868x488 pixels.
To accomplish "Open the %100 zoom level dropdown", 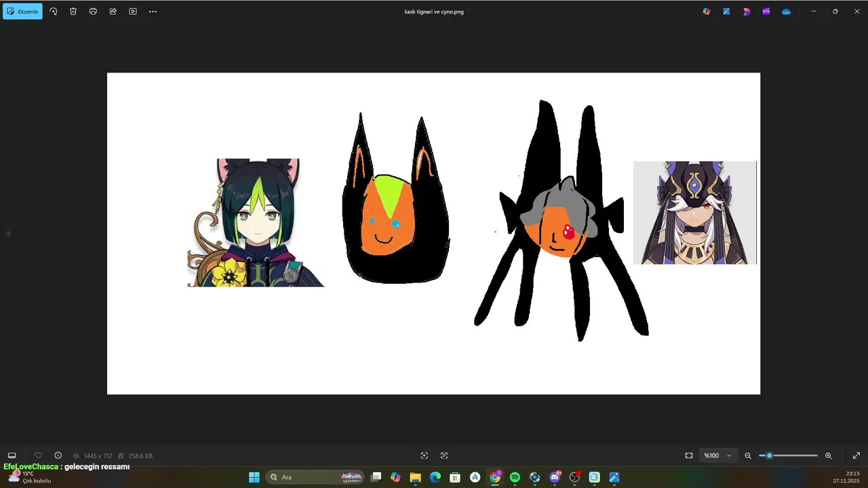I will click(x=717, y=455).
